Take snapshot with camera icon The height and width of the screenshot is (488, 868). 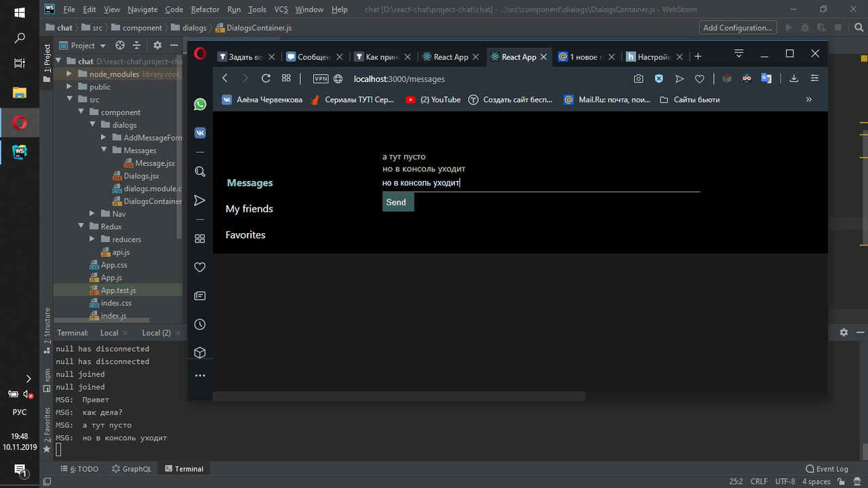(639, 79)
